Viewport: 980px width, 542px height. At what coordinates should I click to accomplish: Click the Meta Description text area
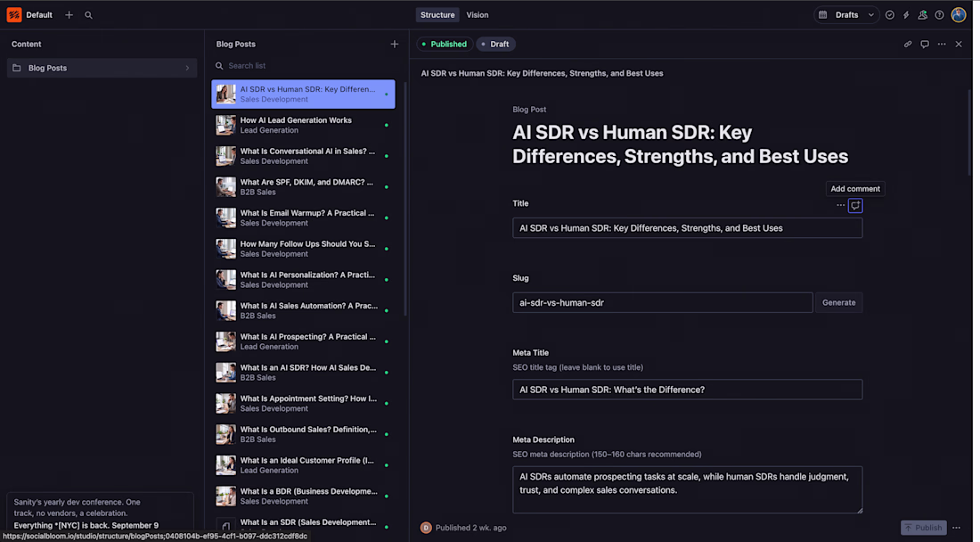pos(688,489)
